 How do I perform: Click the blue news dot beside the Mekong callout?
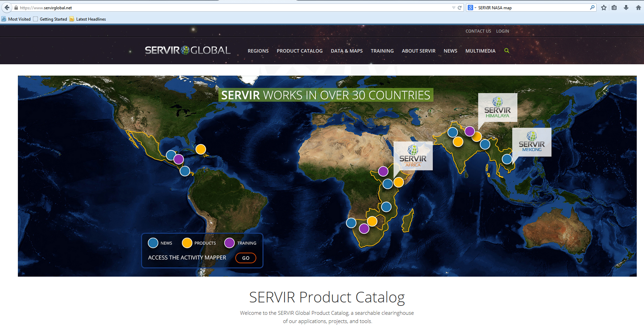pos(507,159)
